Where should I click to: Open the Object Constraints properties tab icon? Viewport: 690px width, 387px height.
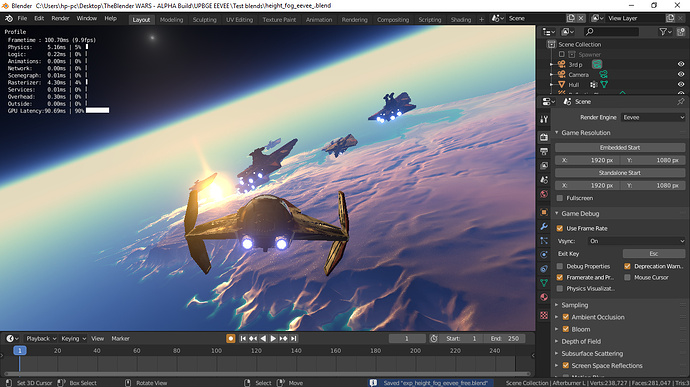coord(544,269)
